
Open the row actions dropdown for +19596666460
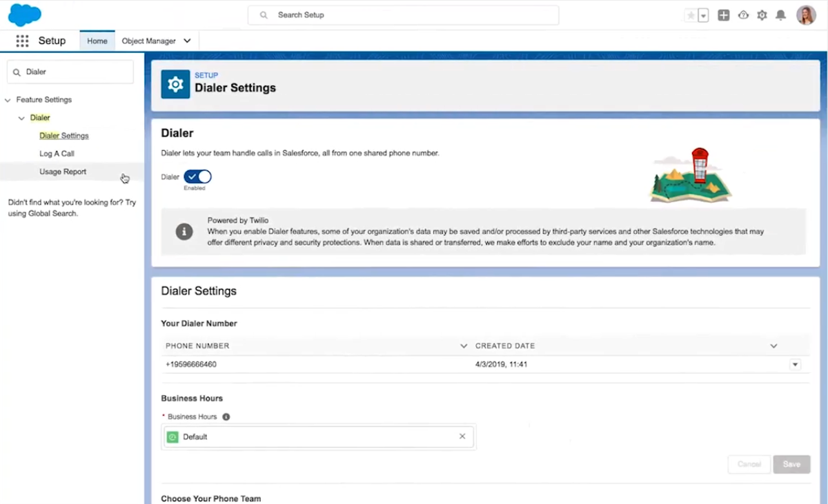795,364
